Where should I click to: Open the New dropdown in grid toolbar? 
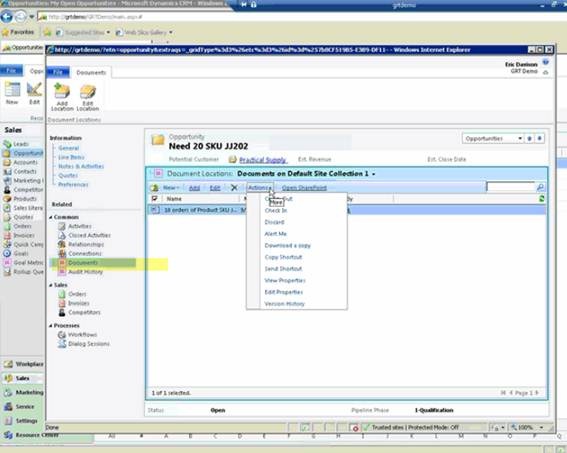171,188
